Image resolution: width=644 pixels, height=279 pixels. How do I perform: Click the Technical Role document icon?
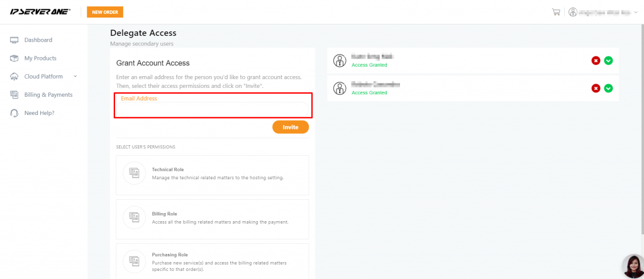point(135,173)
